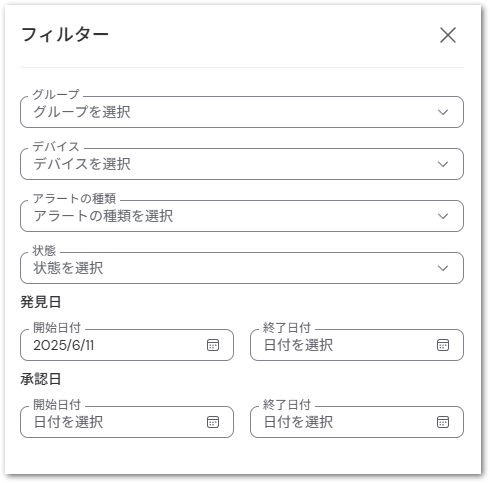
Task: Select the アラートの種類を選択 placeholder text
Action: pos(103,216)
